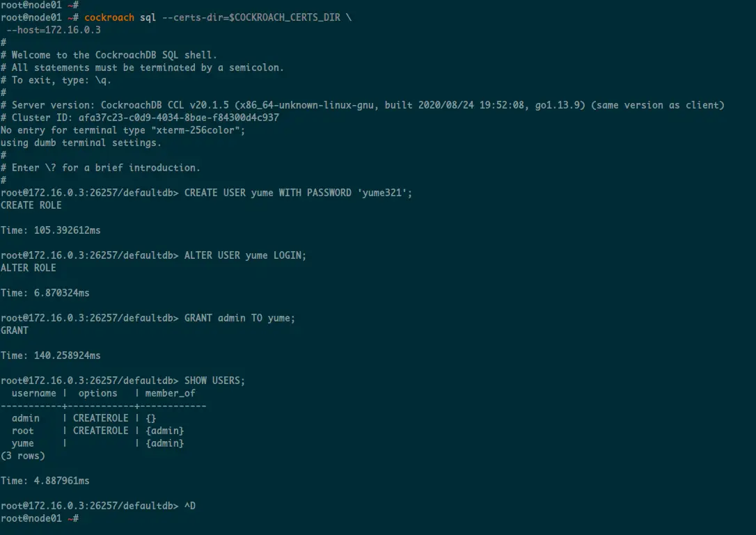Click the 'member_of' column header

tap(170, 393)
